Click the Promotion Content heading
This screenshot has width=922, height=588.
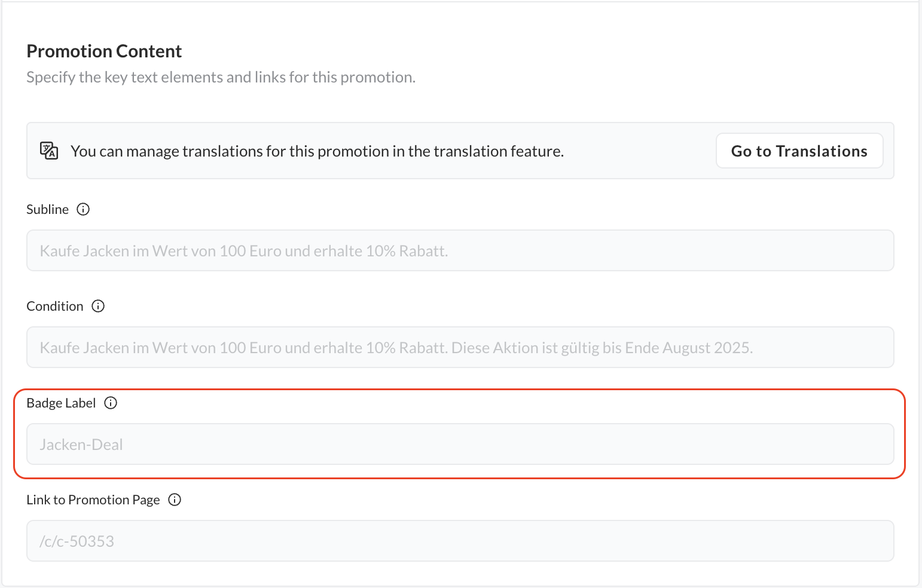[x=104, y=51]
